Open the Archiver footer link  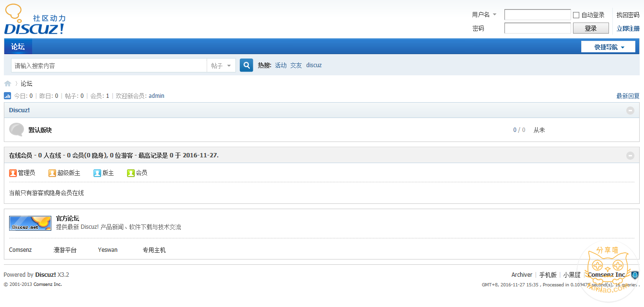coord(522,275)
